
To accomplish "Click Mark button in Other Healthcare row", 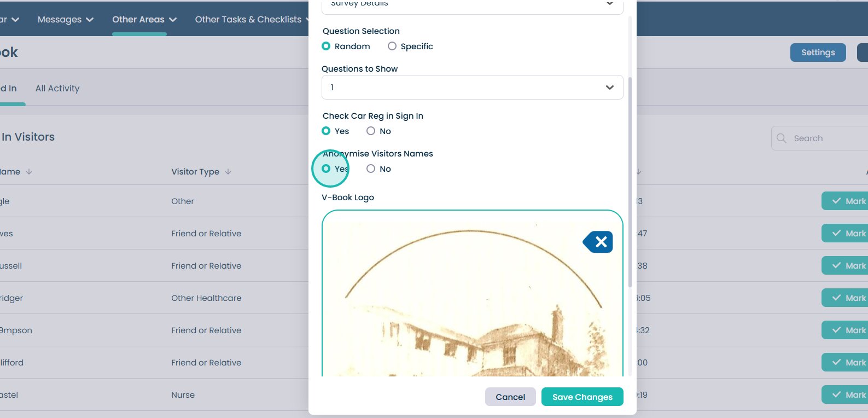I will tap(844, 298).
